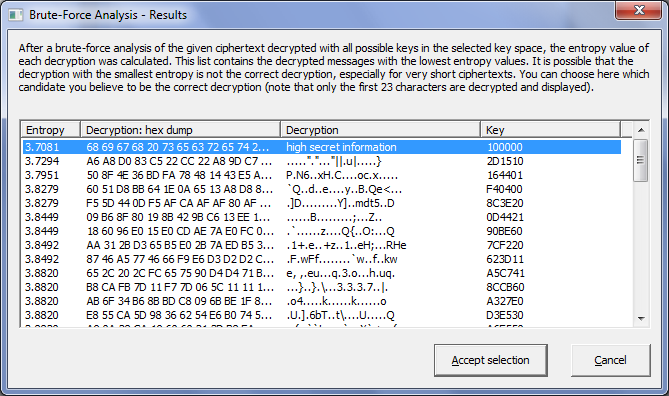Choose the decryption row with key 164401

point(322,175)
